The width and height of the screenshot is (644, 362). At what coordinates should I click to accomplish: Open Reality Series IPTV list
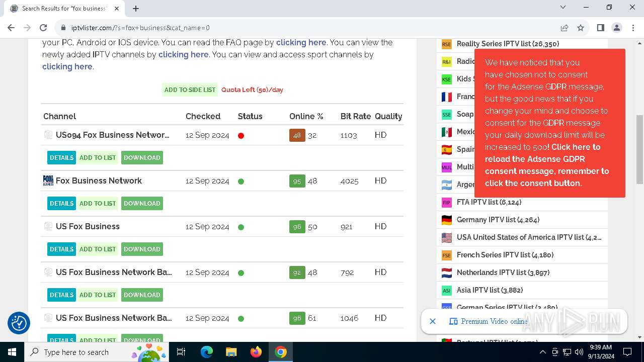tap(508, 44)
